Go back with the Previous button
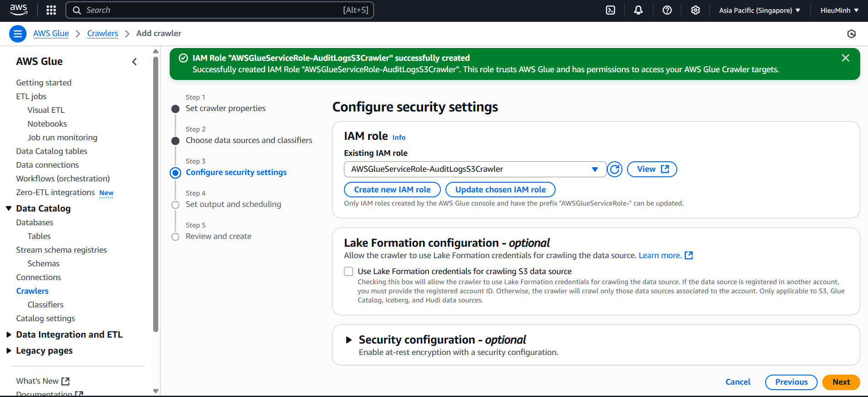868x397 pixels. click(x=791, y=382)
